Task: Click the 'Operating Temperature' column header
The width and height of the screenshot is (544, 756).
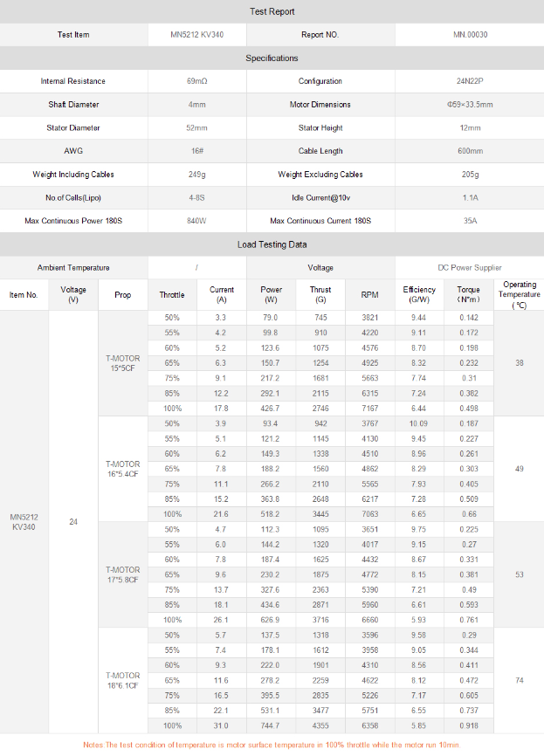Action: click(520, 294)
